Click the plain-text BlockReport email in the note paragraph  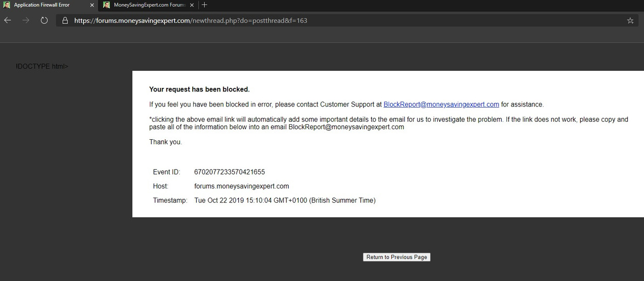346,127
